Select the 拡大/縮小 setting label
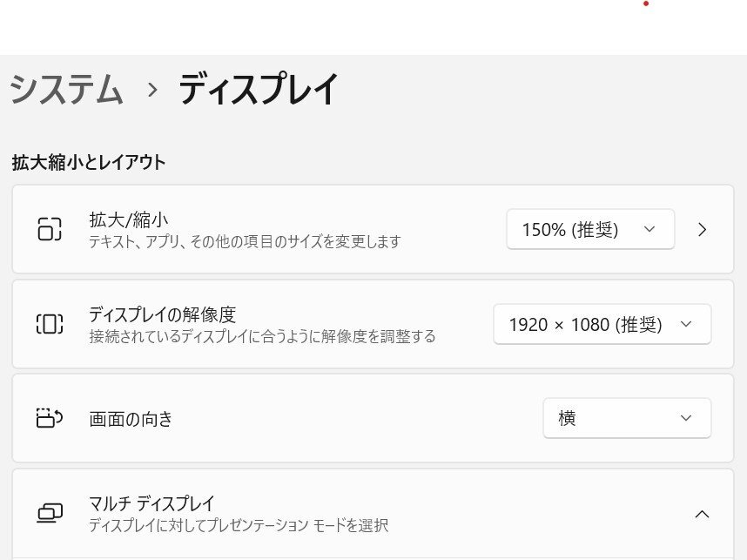 pyautogui.click(x=128, y=220)
